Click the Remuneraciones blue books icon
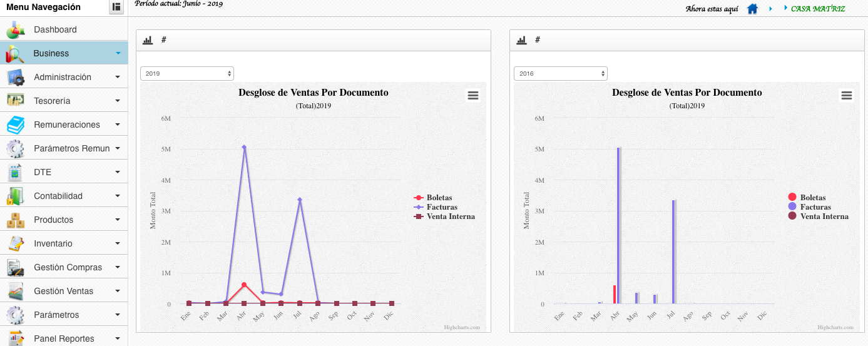 [15, 125]
